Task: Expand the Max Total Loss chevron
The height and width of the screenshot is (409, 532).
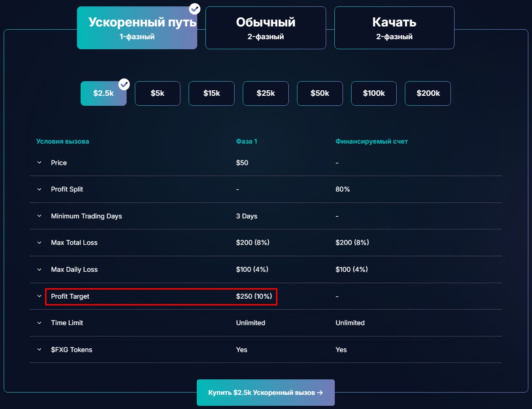Action: coord(39,243)
